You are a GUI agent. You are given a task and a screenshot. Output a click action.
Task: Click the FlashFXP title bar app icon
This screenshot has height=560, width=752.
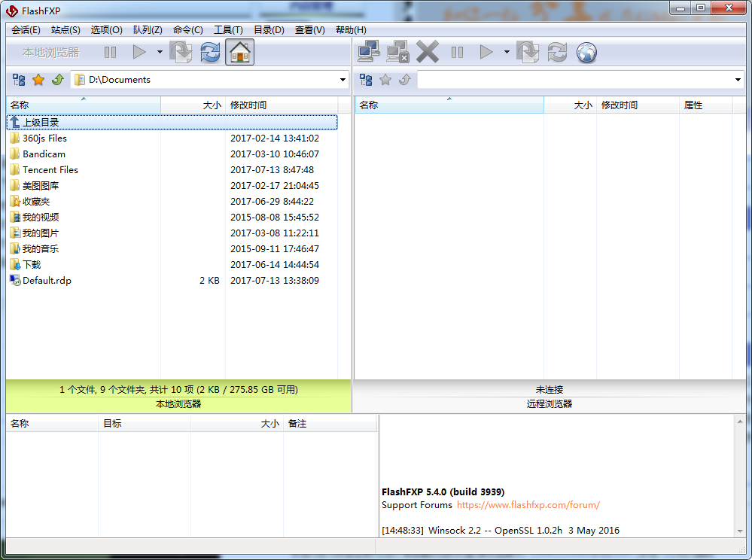pyautogui.click(x=11, y=11)
